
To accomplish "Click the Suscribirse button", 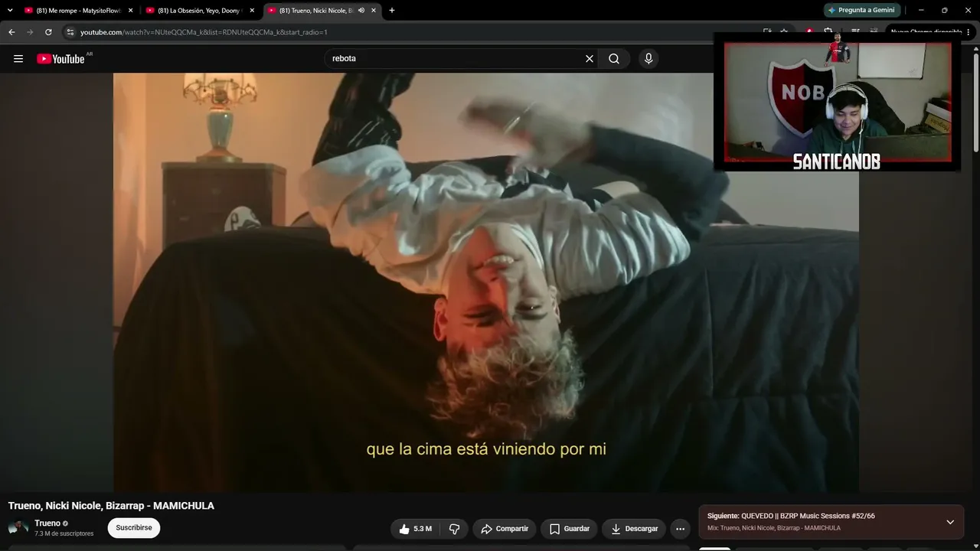I will pos(134,528).
